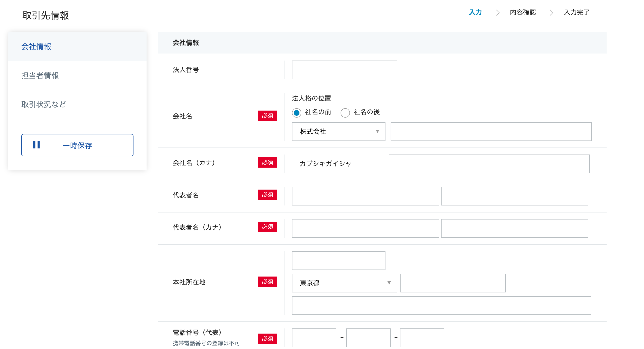
Task: Focus the 会社名（カナ） text field
Action: click(489, 164)
